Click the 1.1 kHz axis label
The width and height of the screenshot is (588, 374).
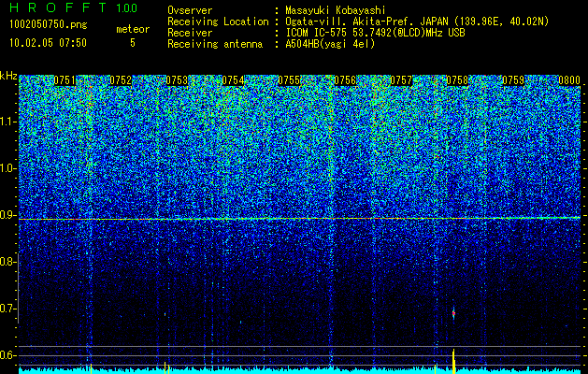[8, 122]
